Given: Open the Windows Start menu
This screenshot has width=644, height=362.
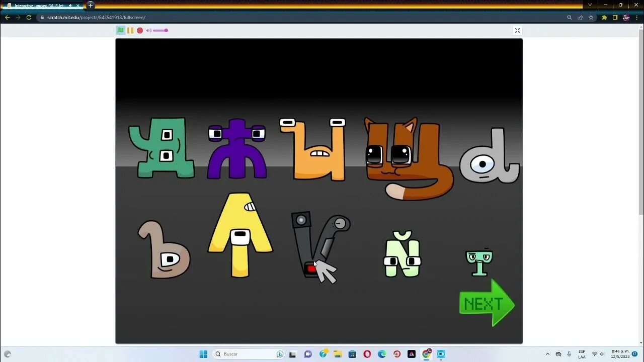Looking at the screenshot, I should pos(203,354).
